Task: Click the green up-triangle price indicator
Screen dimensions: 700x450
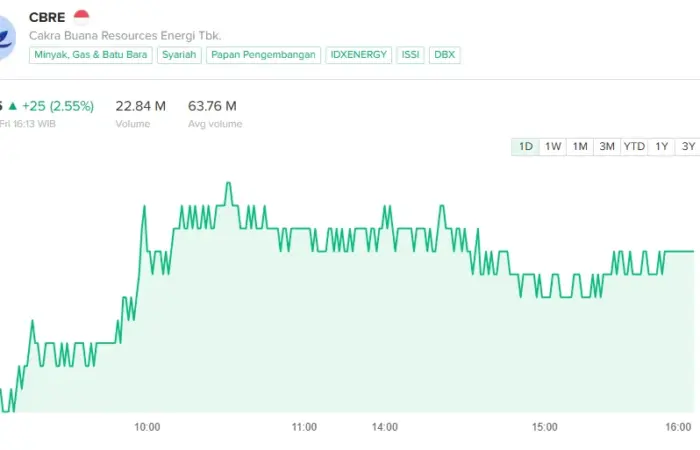Action: pos(13,106)
